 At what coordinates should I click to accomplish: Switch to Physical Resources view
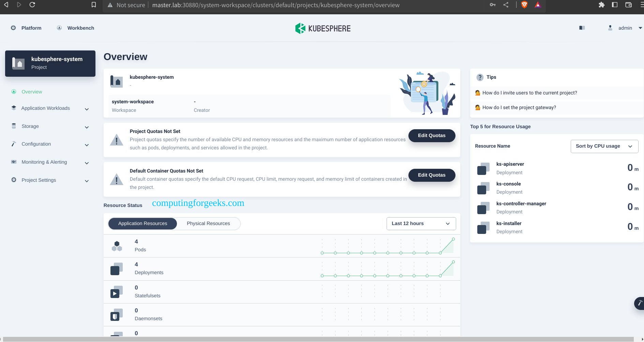(x=208, y=223)
